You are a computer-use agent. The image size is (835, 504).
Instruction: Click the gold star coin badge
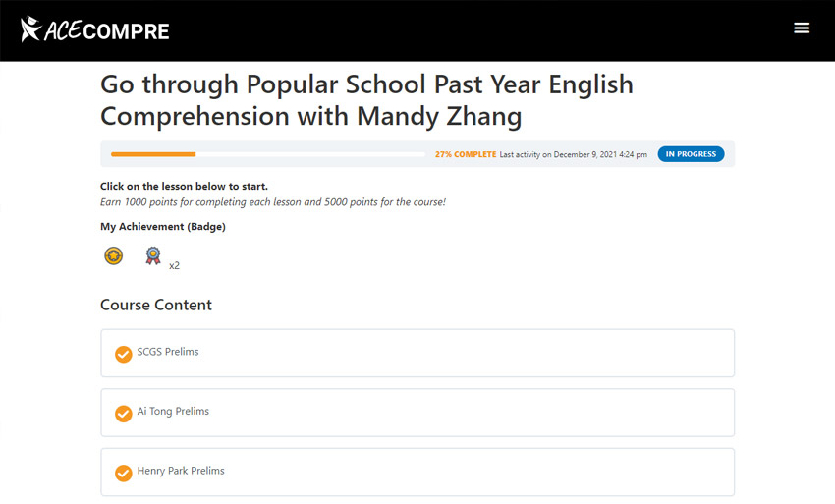tap(113, 255)
